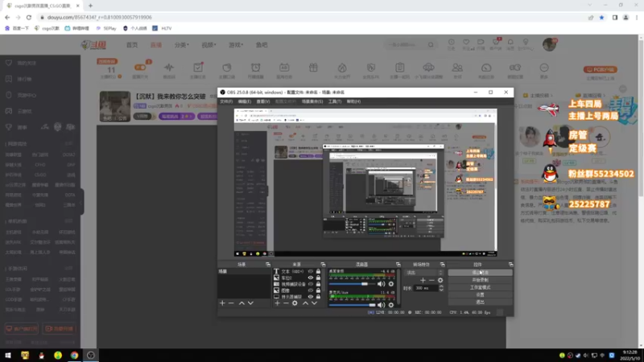
Task: Pop out the 控件 controls dock
Action: pyautogui.click(x=510, y=265)
